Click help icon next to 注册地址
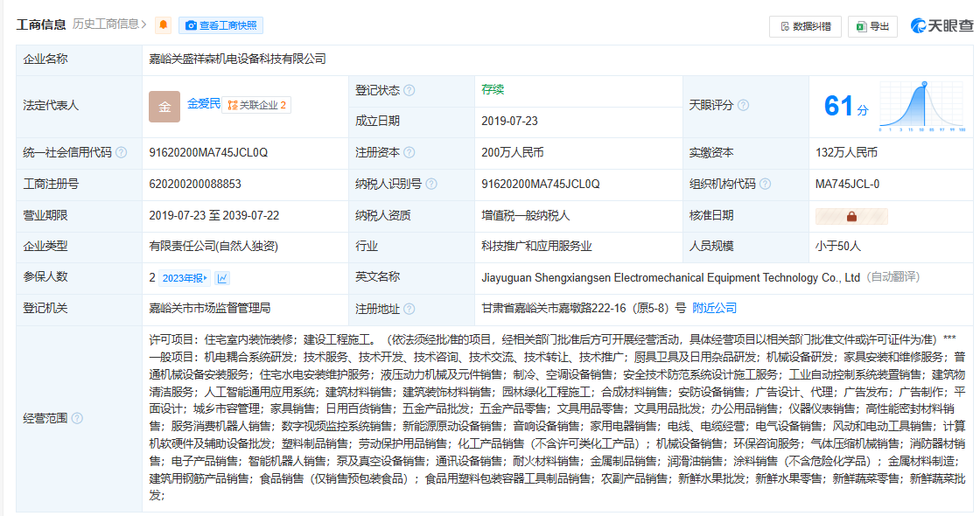 click(x=409, y=309)
